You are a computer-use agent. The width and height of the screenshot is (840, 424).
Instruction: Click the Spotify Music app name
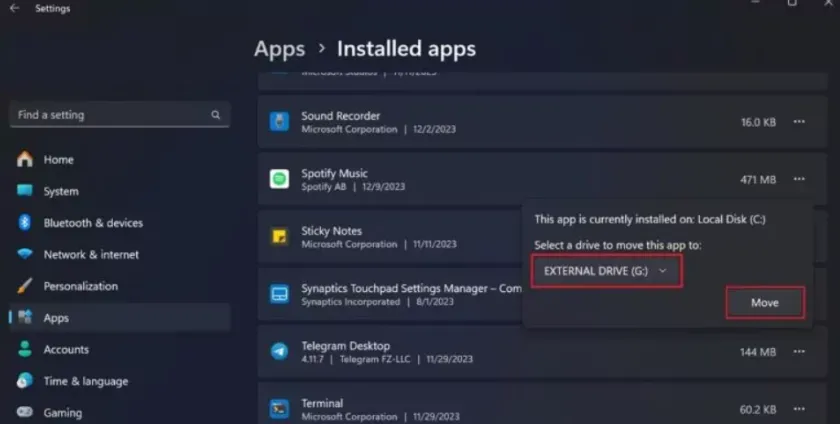(x=334, y=173)
